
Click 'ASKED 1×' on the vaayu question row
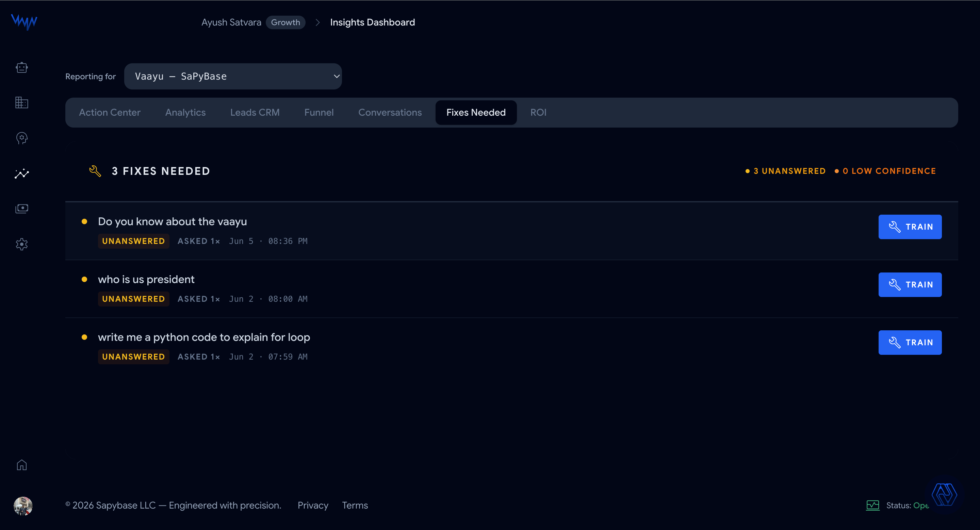pyautogui.click(x=199, y=241)
